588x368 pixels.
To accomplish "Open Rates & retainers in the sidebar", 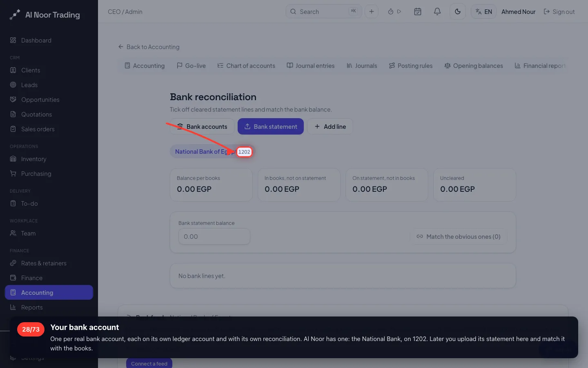I will coord(49,263).
